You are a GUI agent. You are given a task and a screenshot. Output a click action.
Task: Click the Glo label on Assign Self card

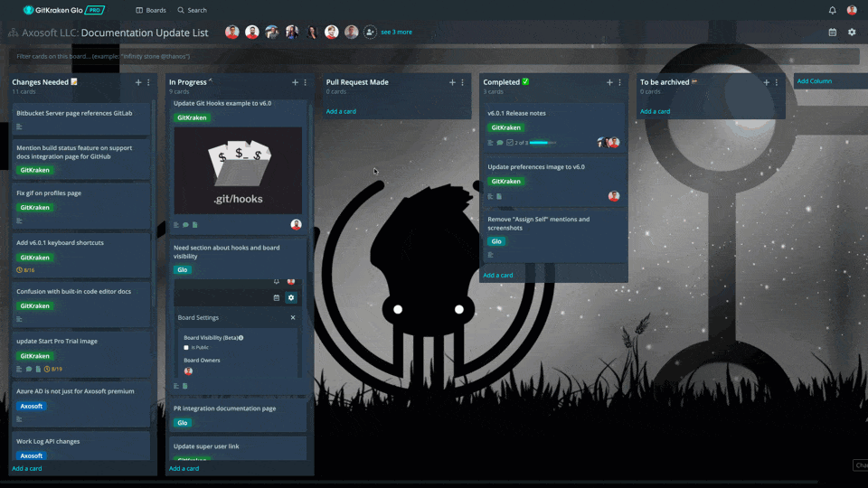click(496, 241)
